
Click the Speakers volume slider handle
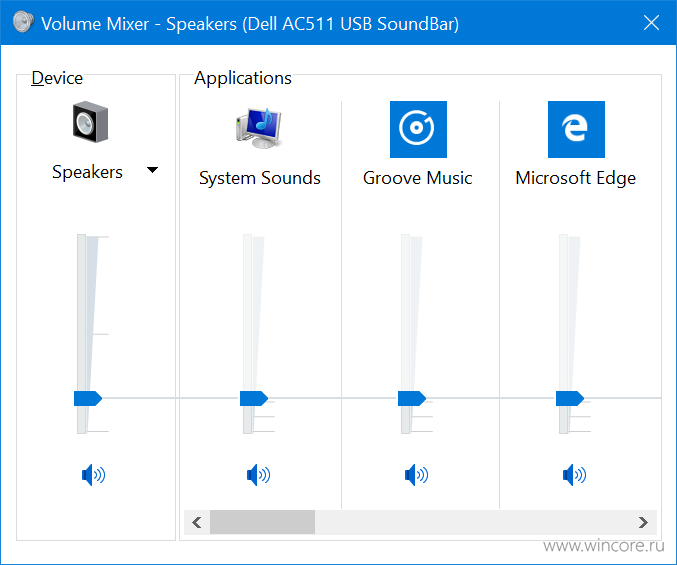pyautogui.click(x=88, y=398)
